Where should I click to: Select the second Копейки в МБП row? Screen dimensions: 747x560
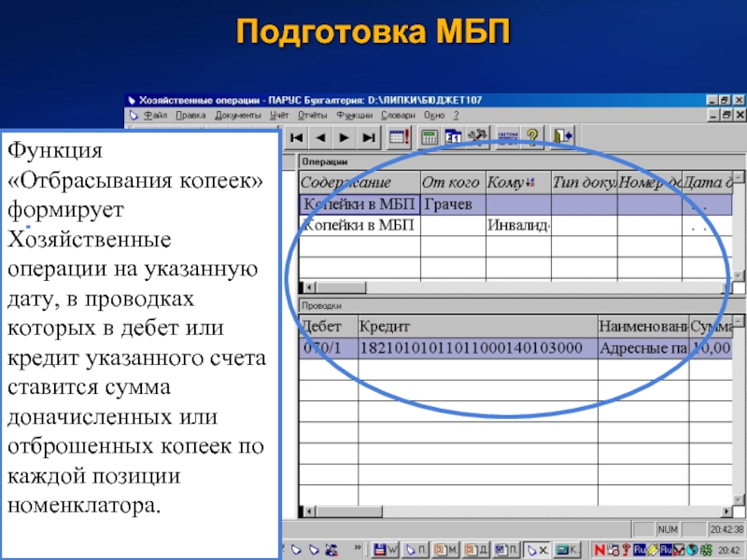(359, 225)
